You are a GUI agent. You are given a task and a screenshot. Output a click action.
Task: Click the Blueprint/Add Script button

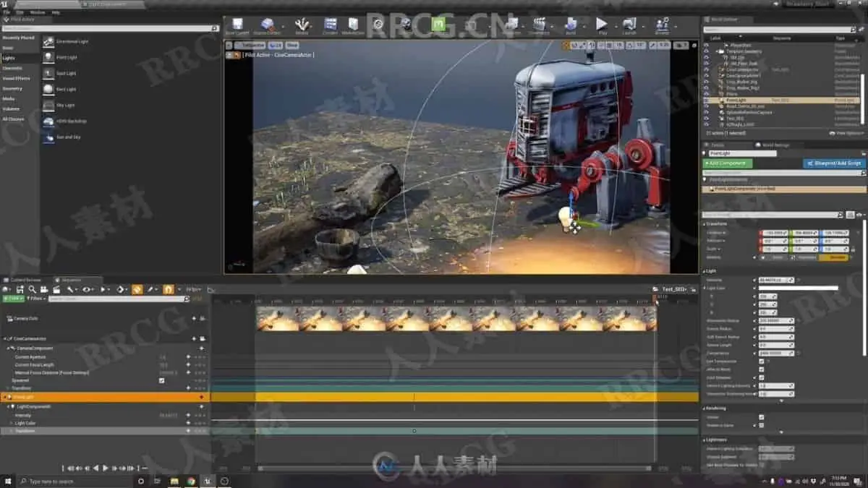tap(834, 163)
